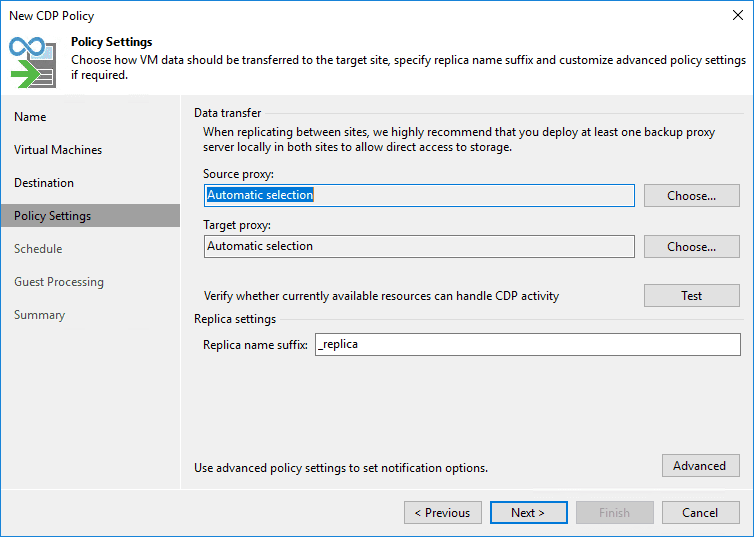Switch to the Destination step
This screenshot has width=754, height=537.
click(44, 183)
